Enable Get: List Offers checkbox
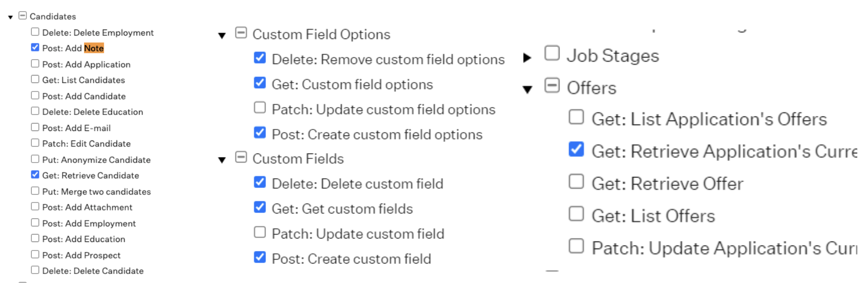 [x=576, y=213]
